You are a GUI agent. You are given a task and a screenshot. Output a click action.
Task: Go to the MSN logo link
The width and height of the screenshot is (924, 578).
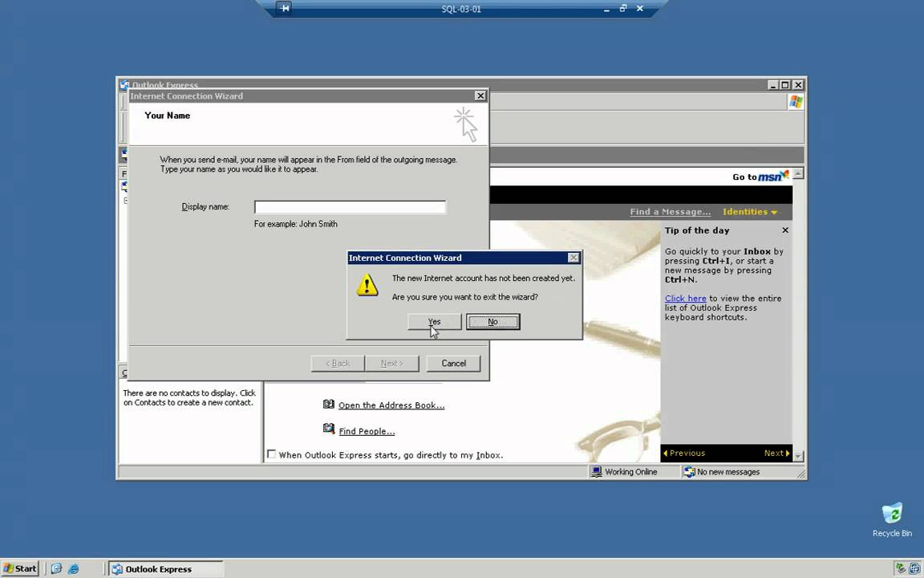pyautogui.click(x=772, y=176)
